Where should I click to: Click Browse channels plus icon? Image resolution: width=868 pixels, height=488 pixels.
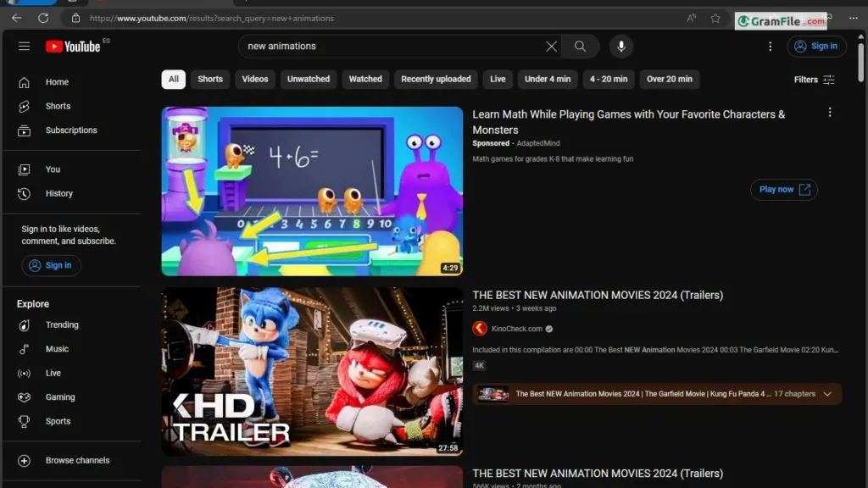tap(24, 460)
